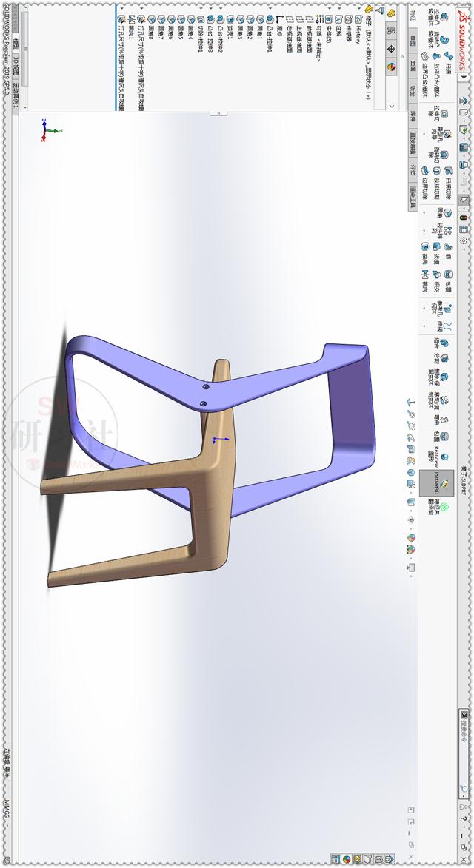Toggle RealView 图形 graphics
This screenshot has height=868, width=474.
click(x=438, y=457)
